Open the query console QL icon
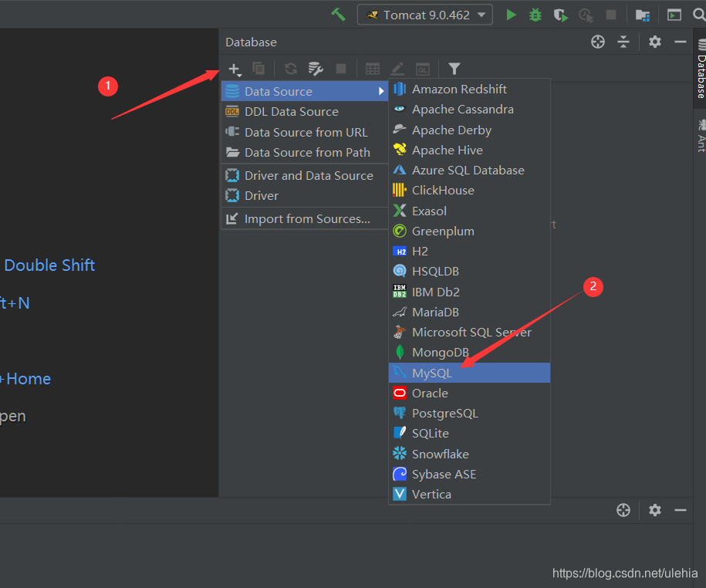 [x=422, y=69]
